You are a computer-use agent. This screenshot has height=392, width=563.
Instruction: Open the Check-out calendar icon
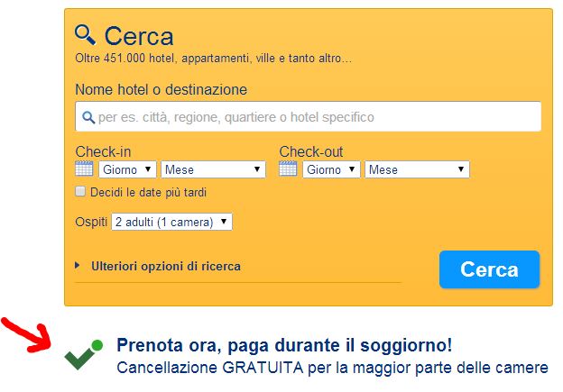(288, 169)
